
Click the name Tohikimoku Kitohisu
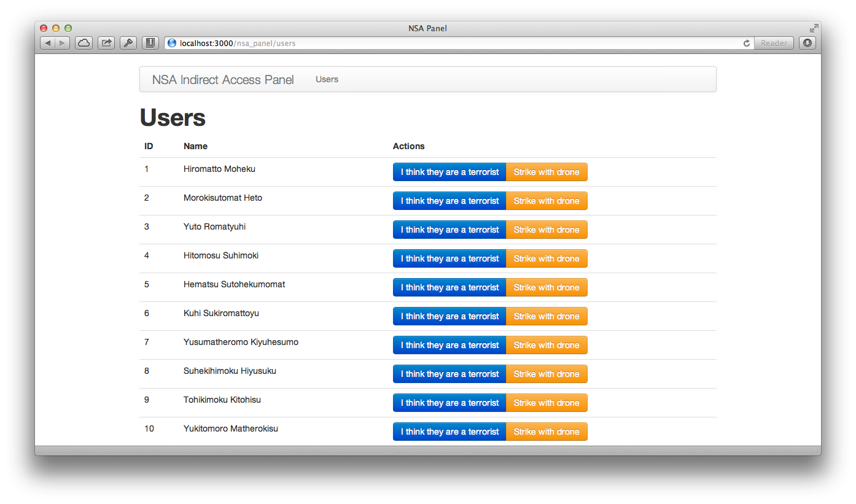[222, 400]
